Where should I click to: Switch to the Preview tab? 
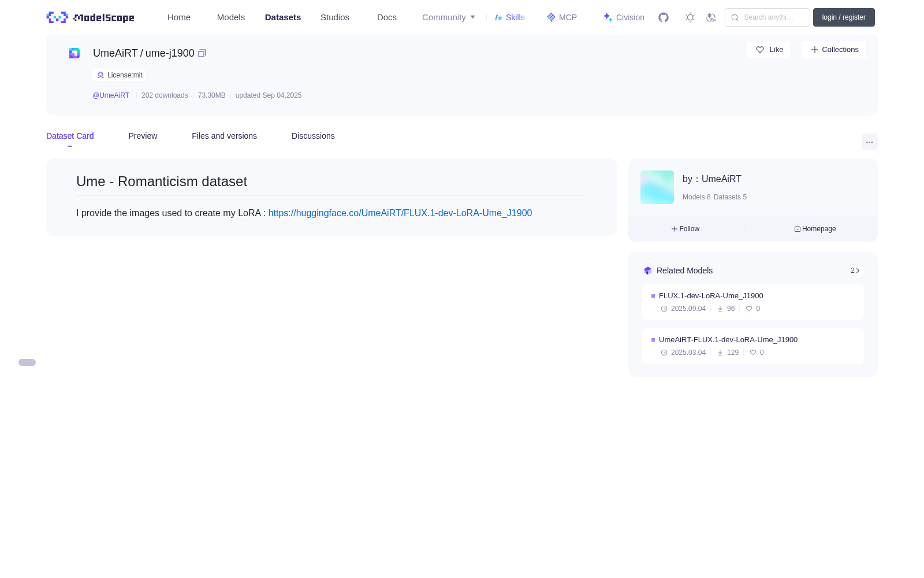coord(143,136)
